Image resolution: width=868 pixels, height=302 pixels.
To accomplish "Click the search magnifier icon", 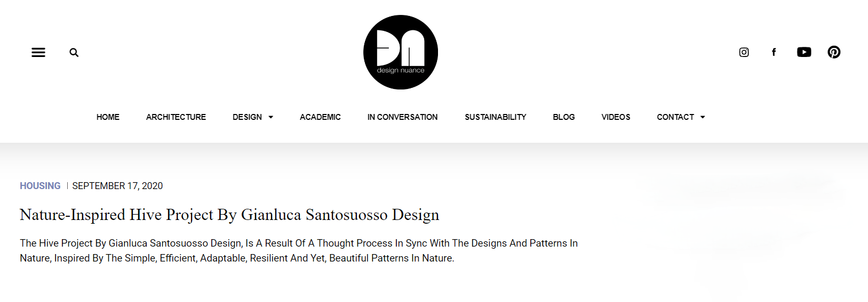I will coord(74,52).
